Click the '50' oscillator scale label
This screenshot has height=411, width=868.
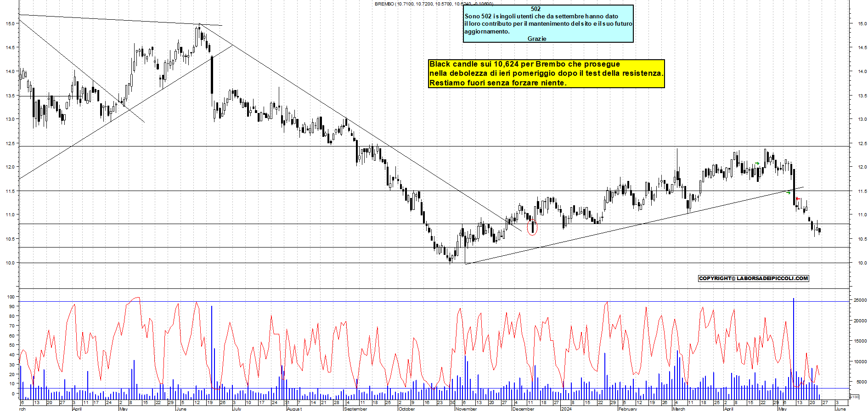point(12,345)
